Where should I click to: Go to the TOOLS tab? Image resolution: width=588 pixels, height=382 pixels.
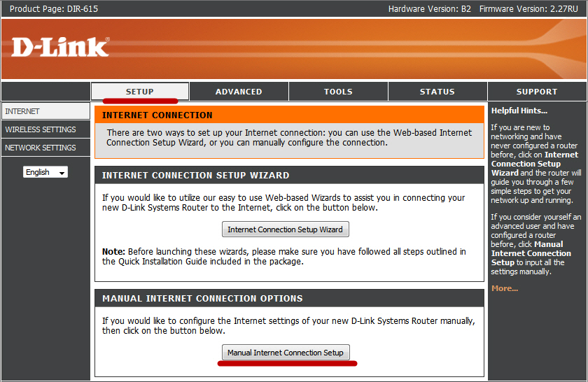tap(338, 92)
